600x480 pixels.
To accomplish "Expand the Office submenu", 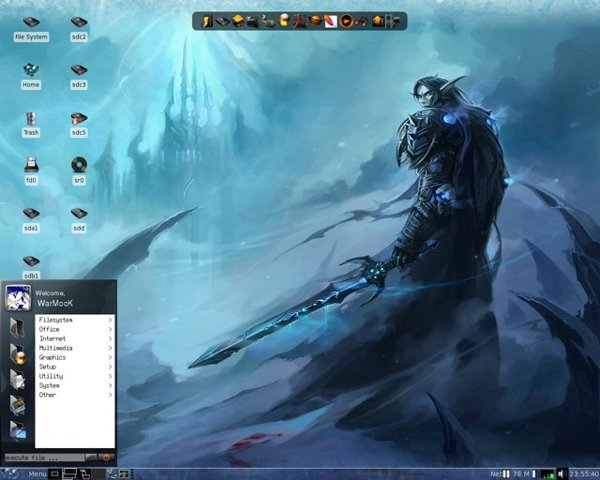I will 75,329.
